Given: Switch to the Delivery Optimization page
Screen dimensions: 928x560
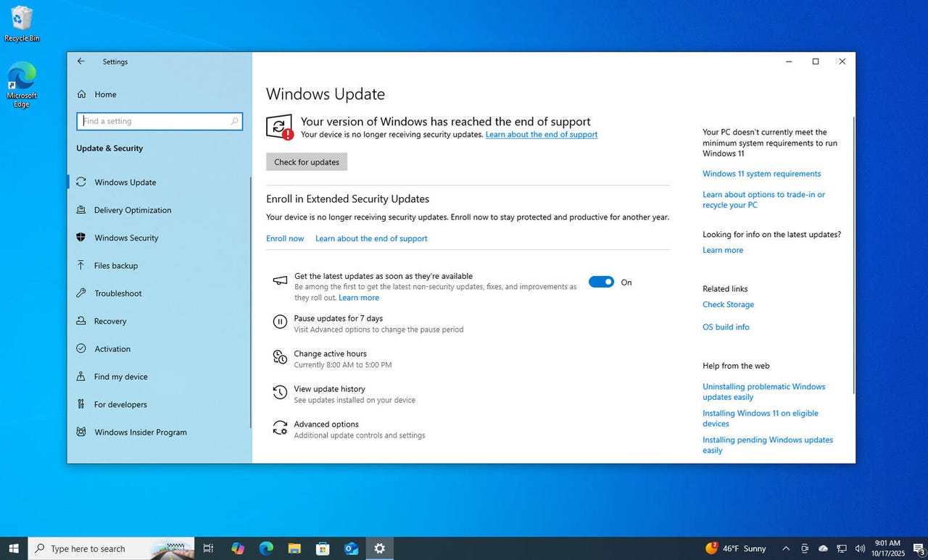Looking at the screenshot, I should [131, 210].
